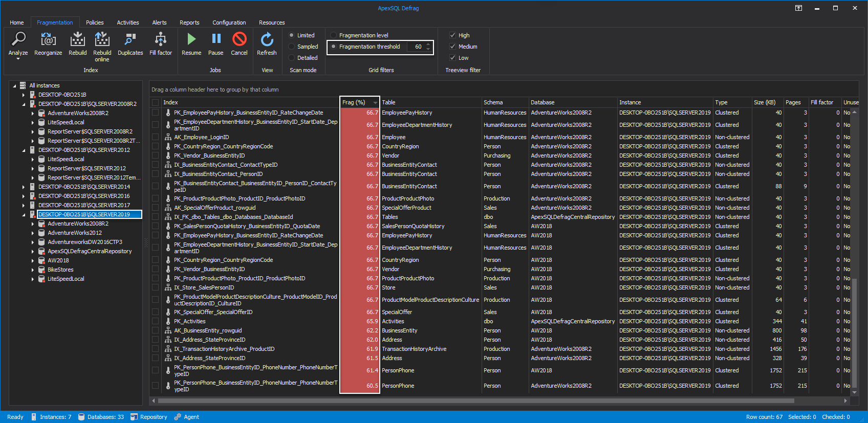The height and width of the screenshot is (423, 868).
Task: Collapse the SQLSERVER2012 instance node
Action: pyautogui.click(x=24, y=150)
